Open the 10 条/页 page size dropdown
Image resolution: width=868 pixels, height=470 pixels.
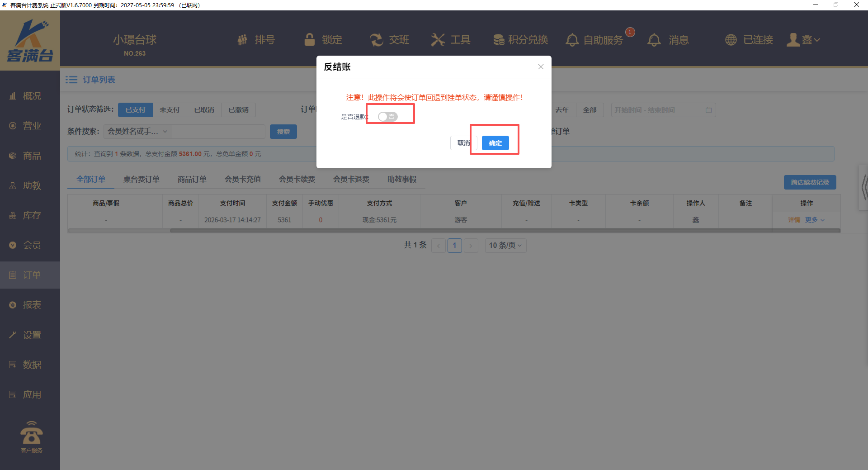click(x=505, y=245)
